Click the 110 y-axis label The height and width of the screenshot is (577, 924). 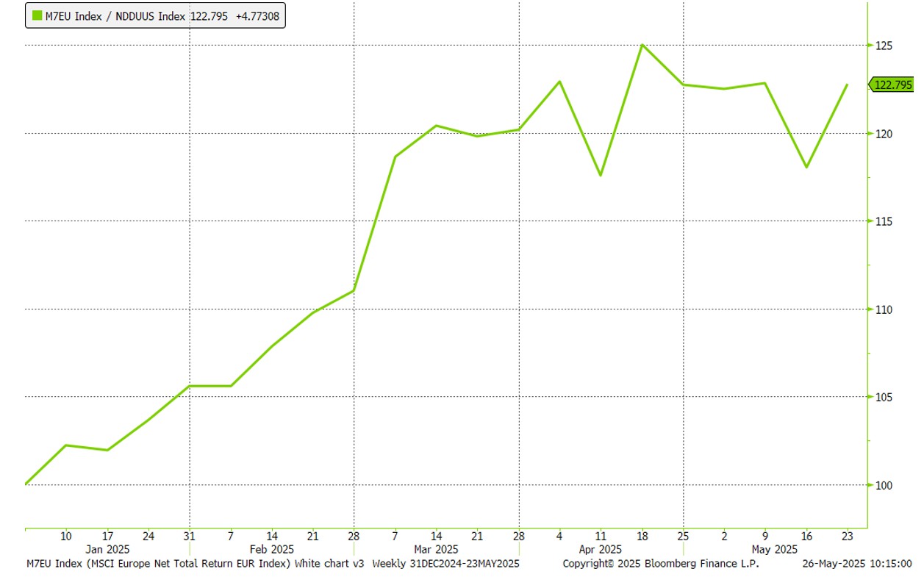883,309
